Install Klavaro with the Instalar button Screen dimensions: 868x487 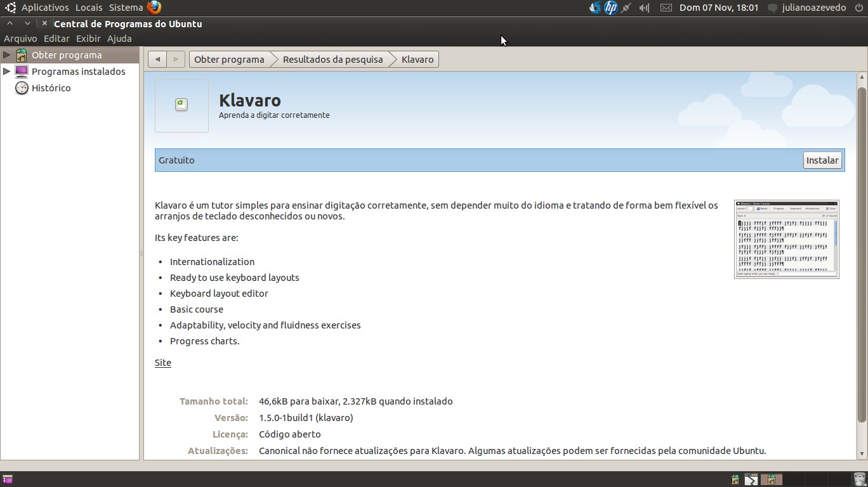(x=822, y=160)
